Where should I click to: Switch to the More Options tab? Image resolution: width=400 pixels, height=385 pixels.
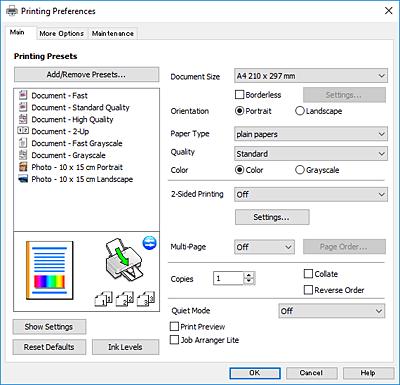62,33
